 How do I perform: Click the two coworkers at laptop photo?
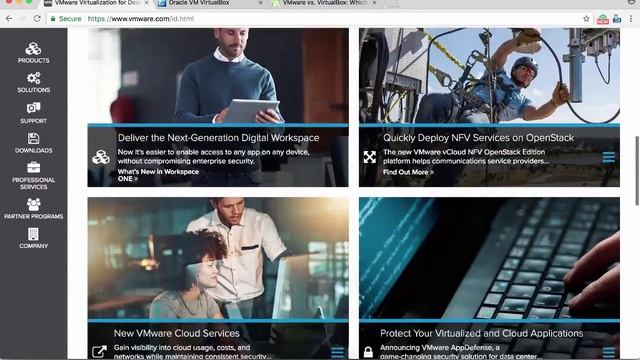(x=218, y=258)
